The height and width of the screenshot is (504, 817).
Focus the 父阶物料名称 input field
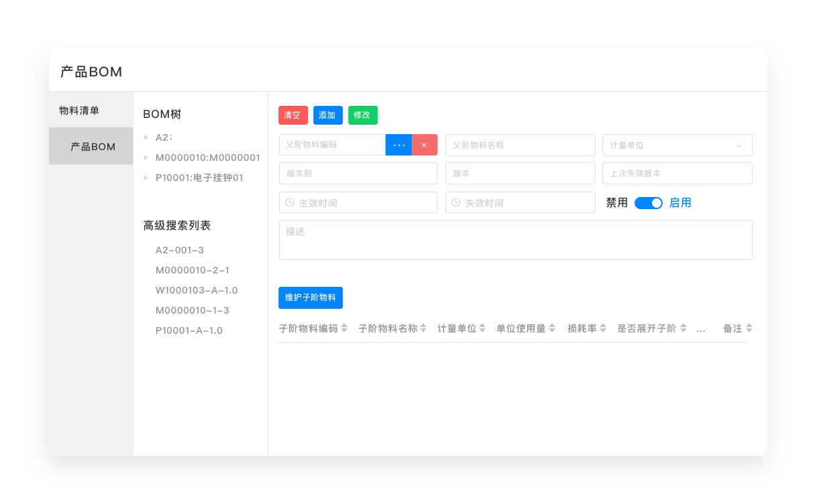tap(521, 145)
